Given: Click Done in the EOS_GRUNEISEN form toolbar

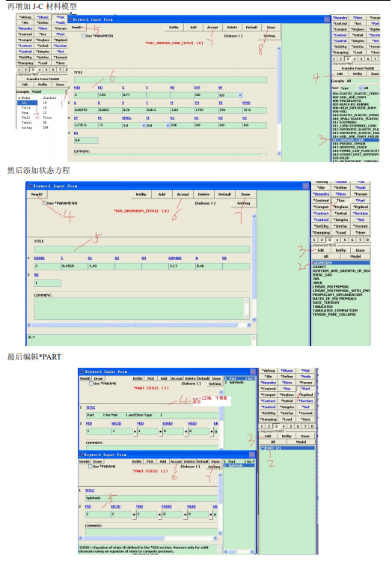Looking at the screenshot, I should (245, 195).
